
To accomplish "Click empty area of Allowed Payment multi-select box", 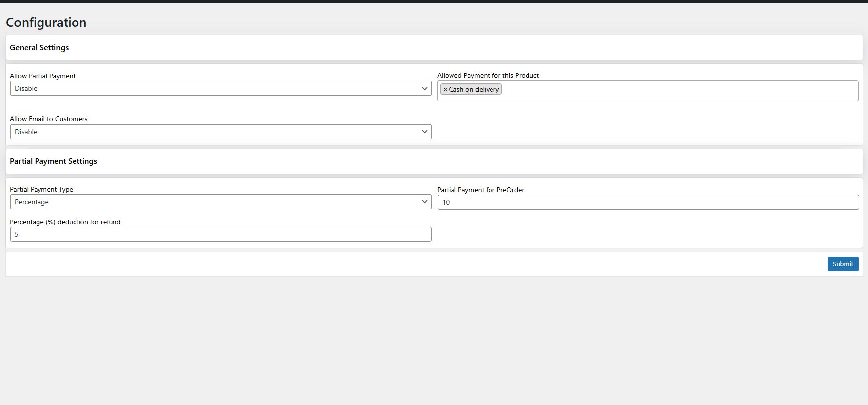I will (676, 91).
